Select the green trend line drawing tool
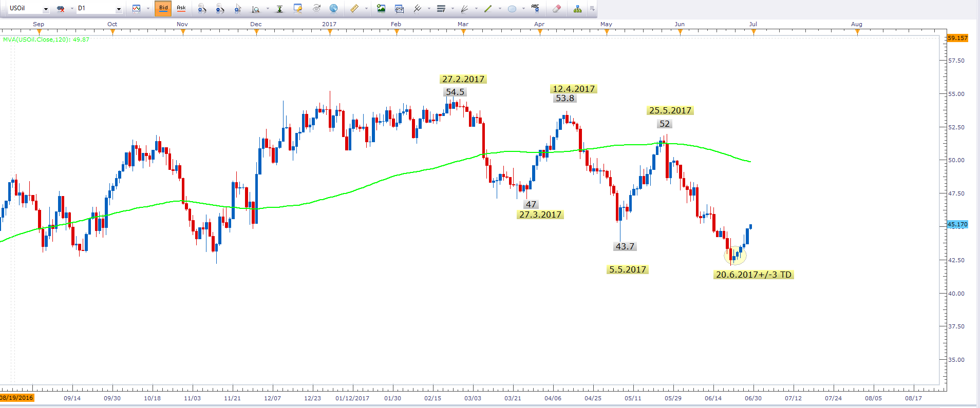This screenshot has width=980, height=408. (488, 8)
